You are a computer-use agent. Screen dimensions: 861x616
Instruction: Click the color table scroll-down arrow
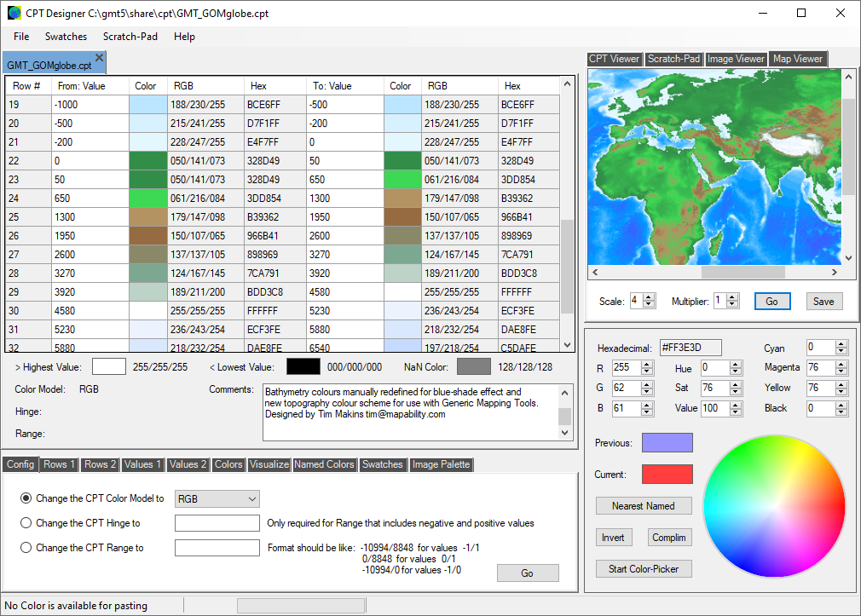tap(567, 345)
